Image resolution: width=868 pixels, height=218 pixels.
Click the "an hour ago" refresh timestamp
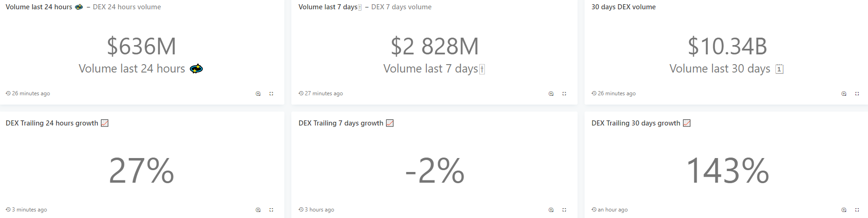tap(612, 210)
